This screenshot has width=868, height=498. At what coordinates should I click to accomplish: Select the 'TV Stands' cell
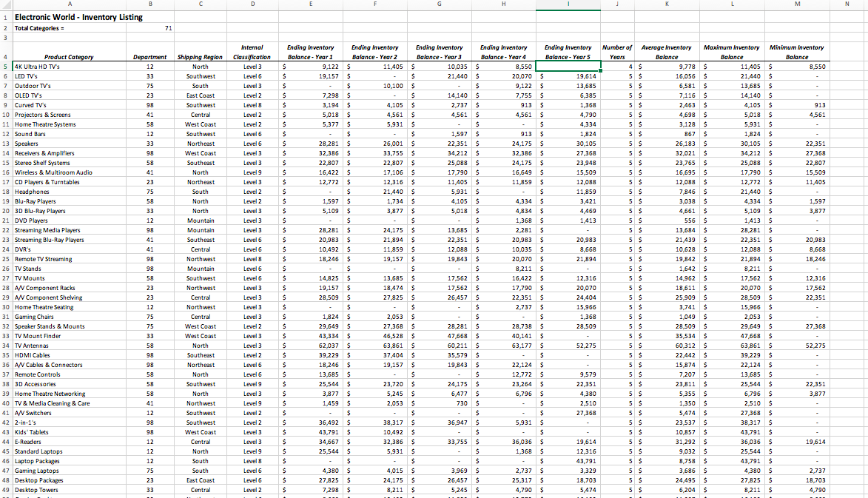(x=70, y=269)
